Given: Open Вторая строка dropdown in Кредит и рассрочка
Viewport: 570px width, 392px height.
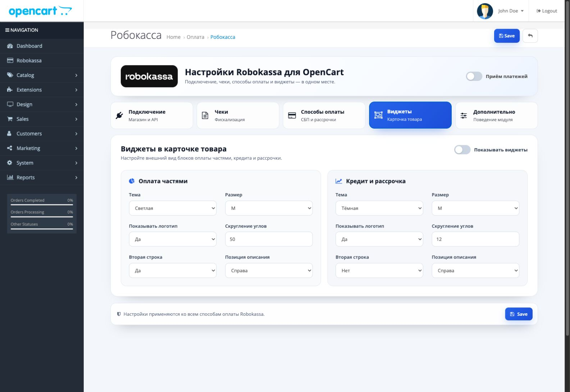Looking at the screenshot, I should [379, 270].
